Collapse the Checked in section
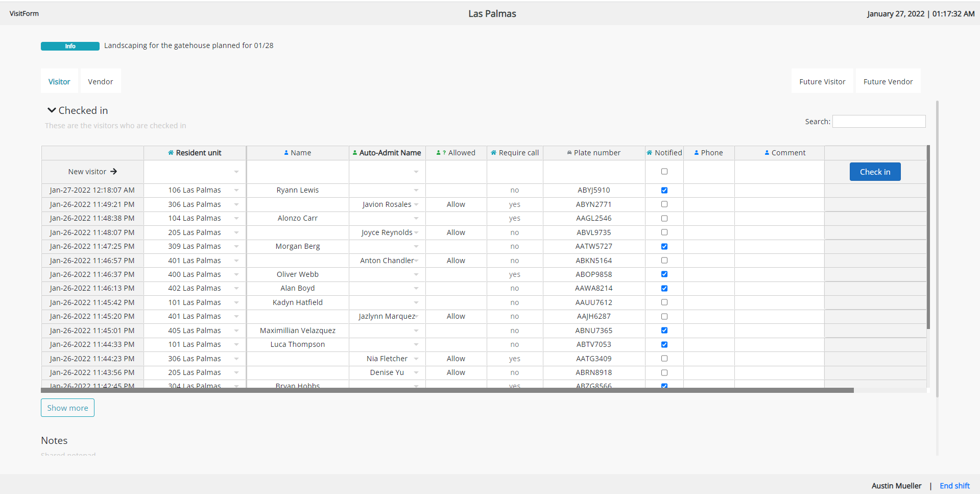 coord(52,110)
